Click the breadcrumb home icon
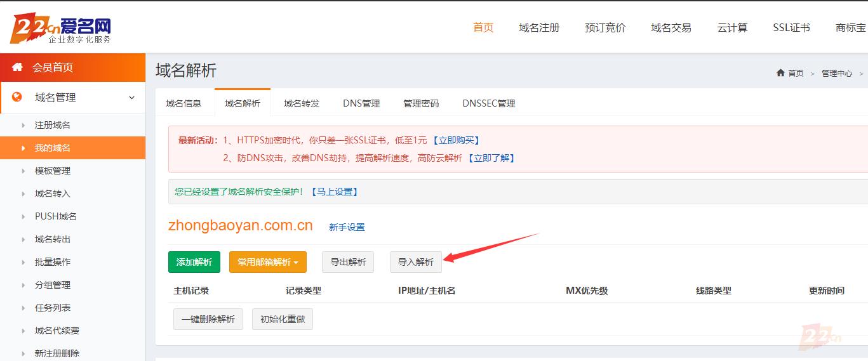Screen dimensions: 868x361 click(780, 73)
